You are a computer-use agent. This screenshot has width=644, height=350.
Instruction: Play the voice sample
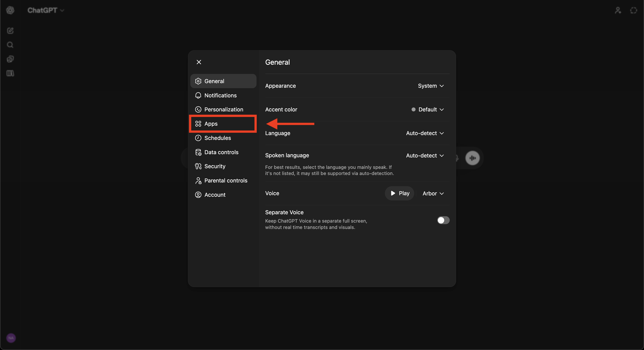pyautogui.click(x=400, y=193)
